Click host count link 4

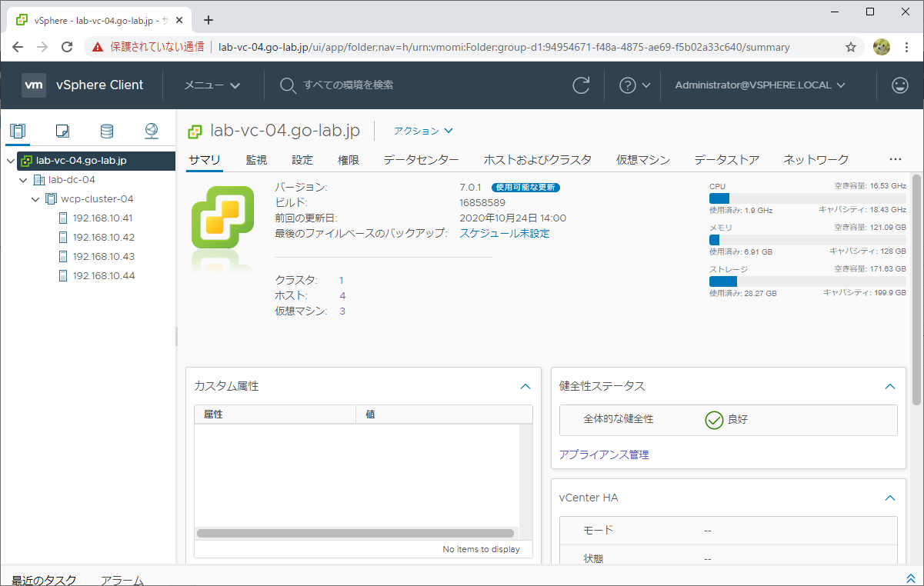[342, 296]
